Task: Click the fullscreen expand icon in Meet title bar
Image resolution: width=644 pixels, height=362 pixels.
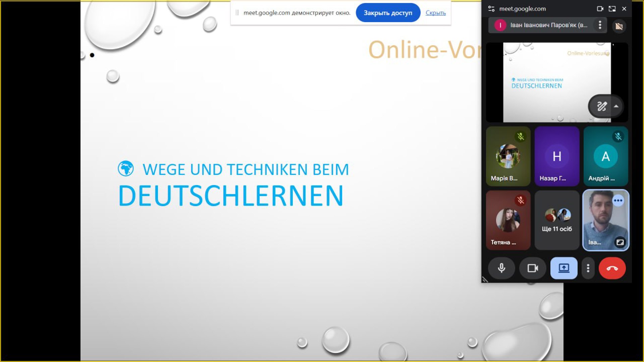Action: (612, 9)
